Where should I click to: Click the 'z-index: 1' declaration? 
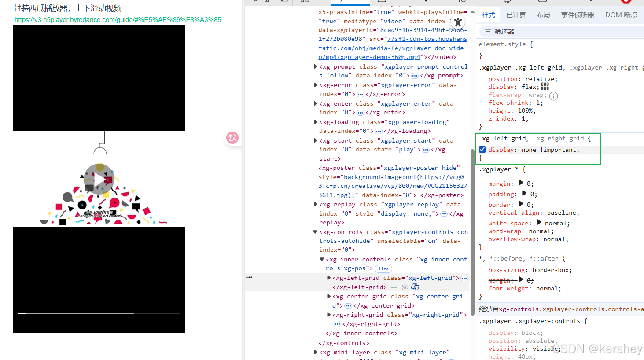(508, 119)
